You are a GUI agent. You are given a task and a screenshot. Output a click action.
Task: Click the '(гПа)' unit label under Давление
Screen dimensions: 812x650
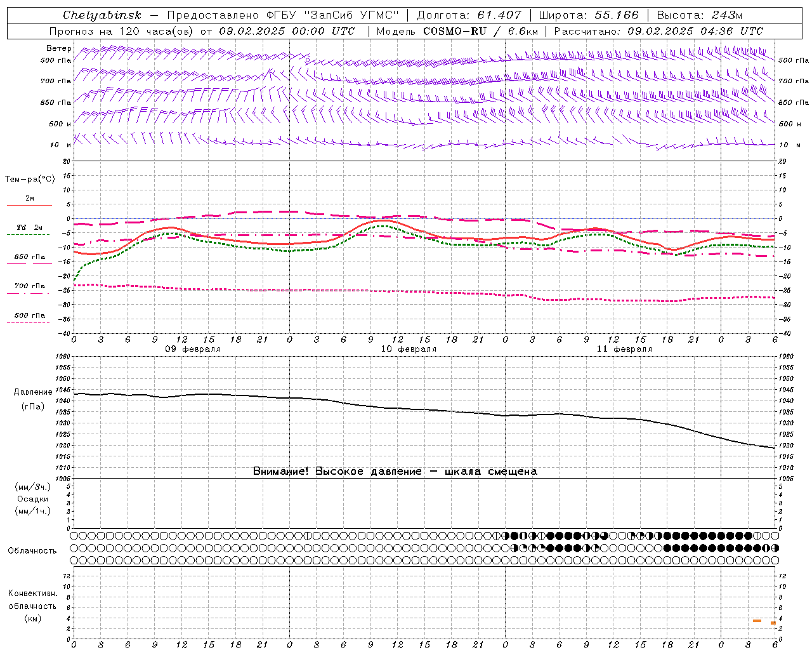coord(33,407)
